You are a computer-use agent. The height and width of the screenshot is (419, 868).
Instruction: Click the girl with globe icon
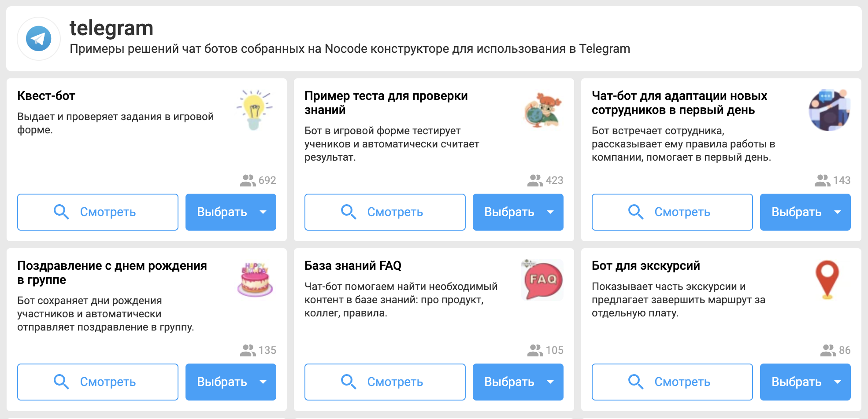pyautogui.click(x=542, y=110)
